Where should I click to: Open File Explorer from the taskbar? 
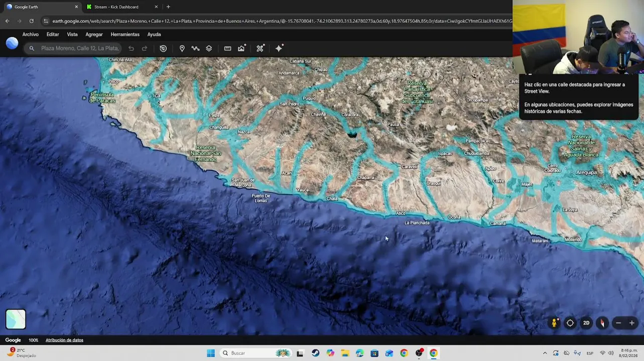[345, 353]
